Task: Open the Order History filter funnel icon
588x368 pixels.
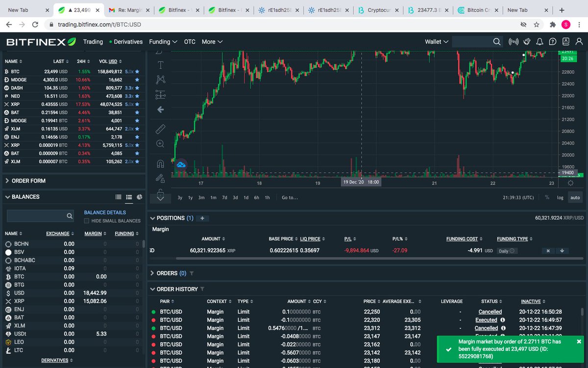Action: click(202, 289)
